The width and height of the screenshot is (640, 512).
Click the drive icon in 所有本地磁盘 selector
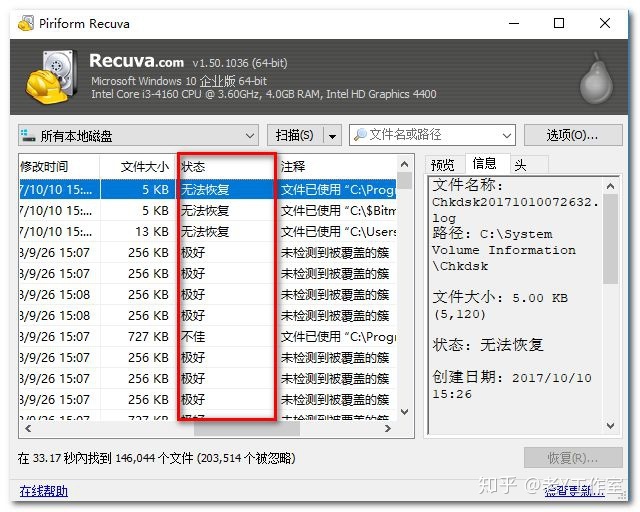28,135
